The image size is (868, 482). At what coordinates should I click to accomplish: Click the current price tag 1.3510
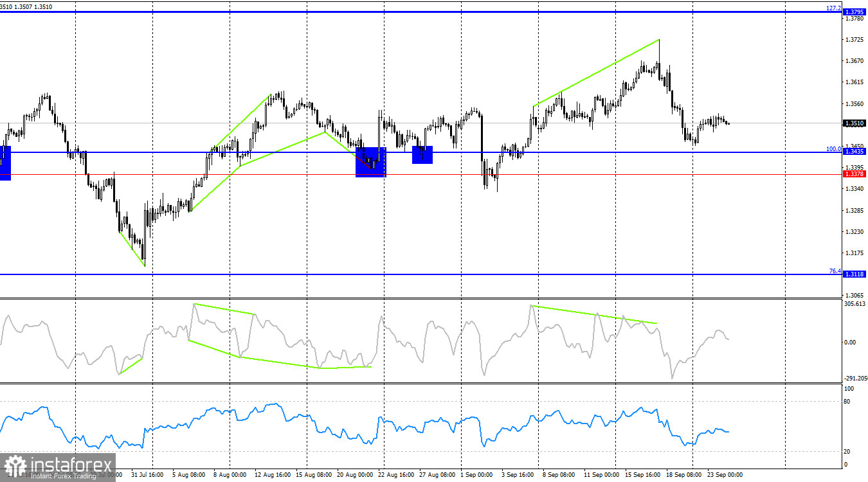click(854, 123)
